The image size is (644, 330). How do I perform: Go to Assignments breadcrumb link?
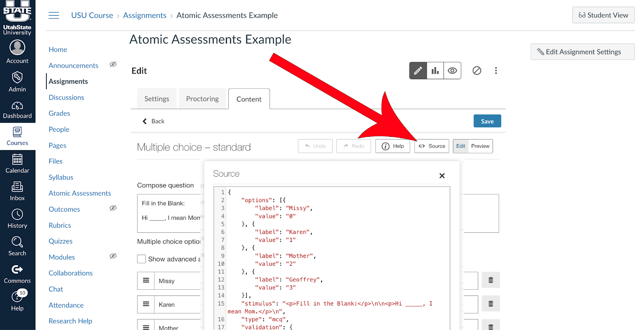144,15
